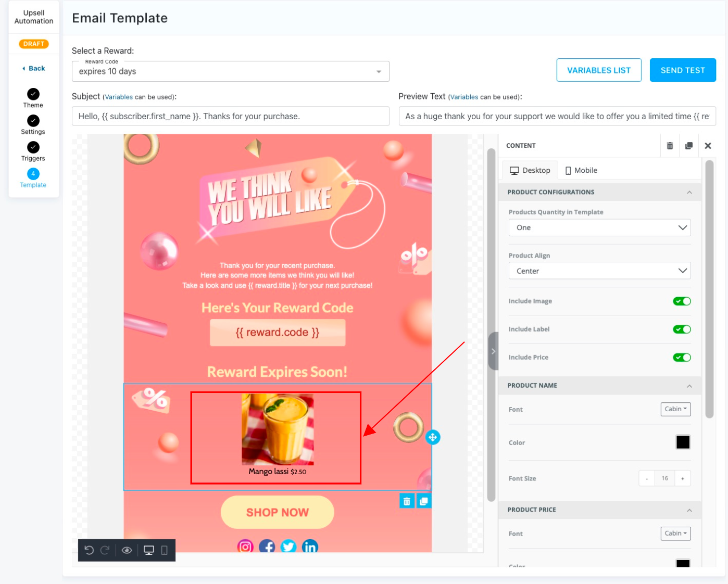Delete product block with blue trash icon
The image size is (728, 584).
(407, 501)
